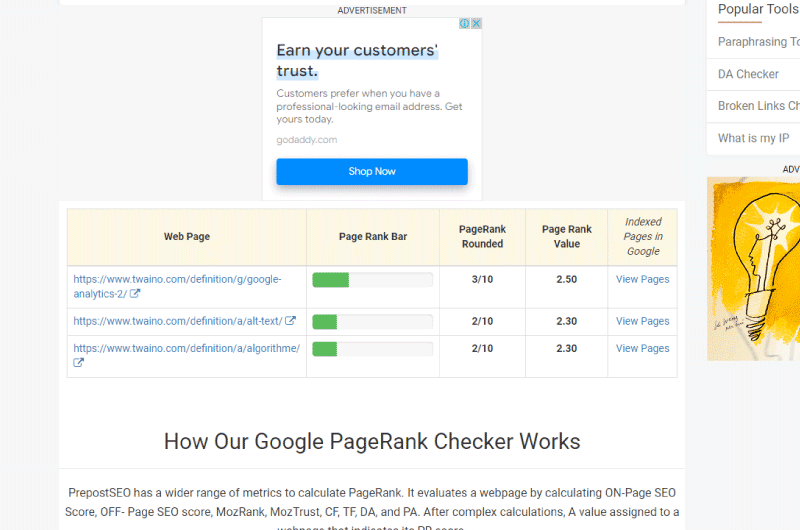Close the GoDaddy ad with X icon
The width and height of the screenshot is (800, 530).
coord(477,23)
